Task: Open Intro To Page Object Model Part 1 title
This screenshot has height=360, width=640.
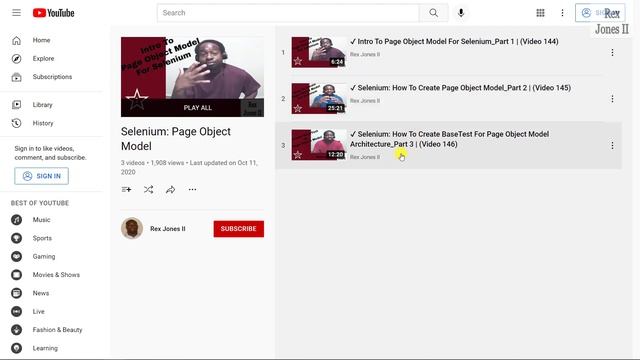Action: (454, 41)
